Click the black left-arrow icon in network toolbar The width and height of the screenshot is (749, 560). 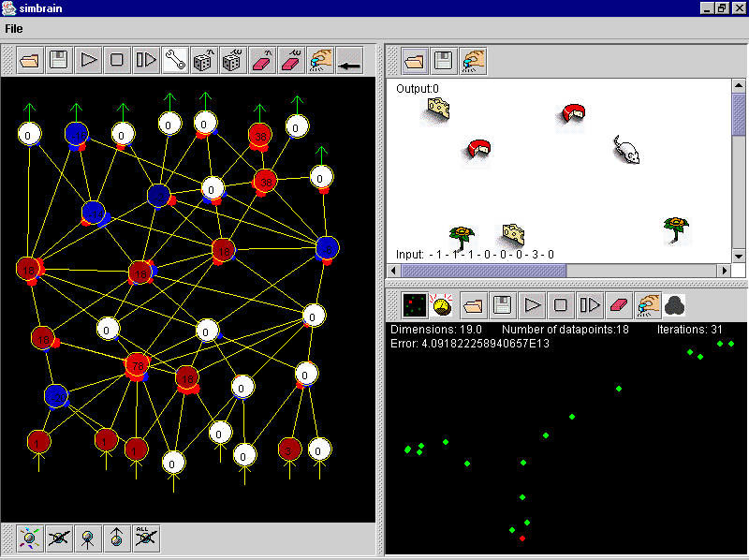[349, 61]
